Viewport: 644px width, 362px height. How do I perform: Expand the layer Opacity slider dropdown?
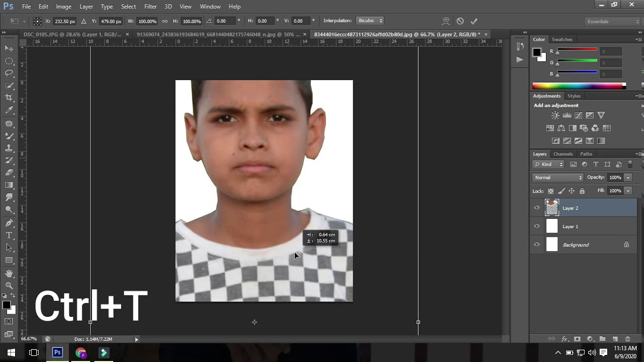pyautogui.click(x=628, y=177)
